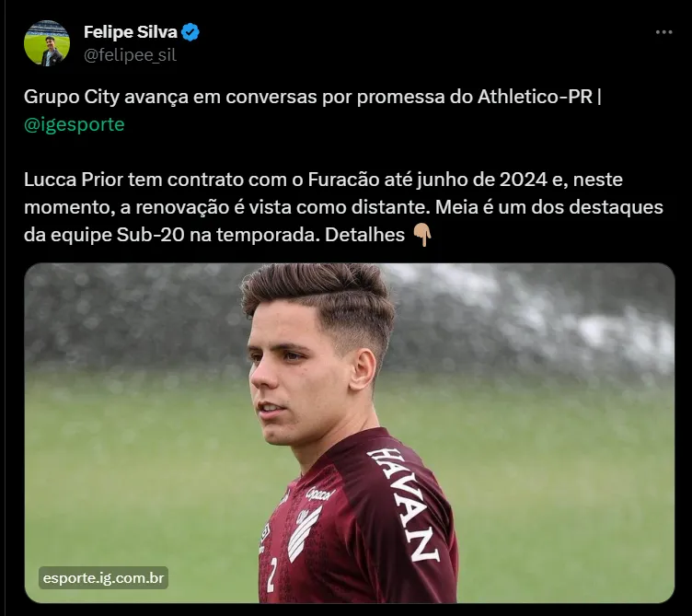Click the pointing-down hand emoji after Detalhes
692x616 pixels.
(421, 235)
